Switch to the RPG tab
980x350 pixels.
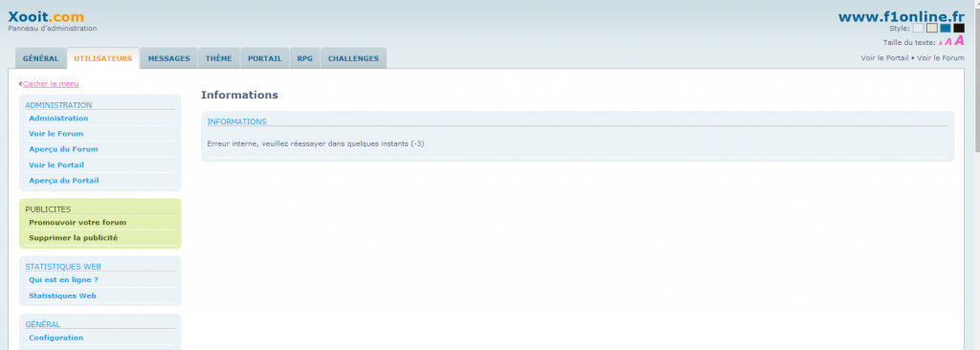pos(305,58)
